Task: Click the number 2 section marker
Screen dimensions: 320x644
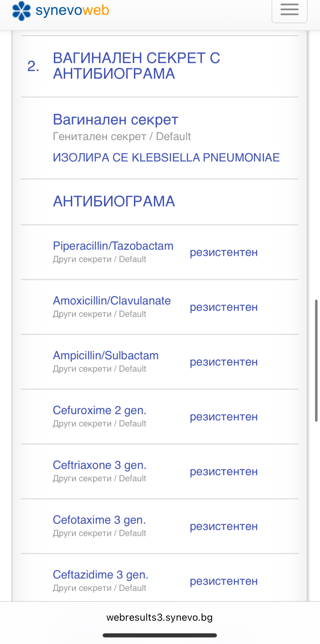Action: [33, 66]
